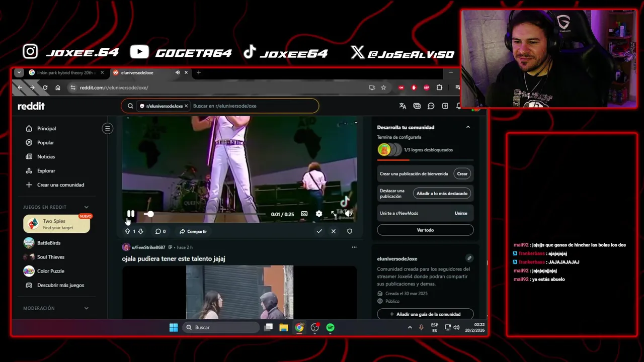Navigate back in Chrome

click(x=20, y=87)
